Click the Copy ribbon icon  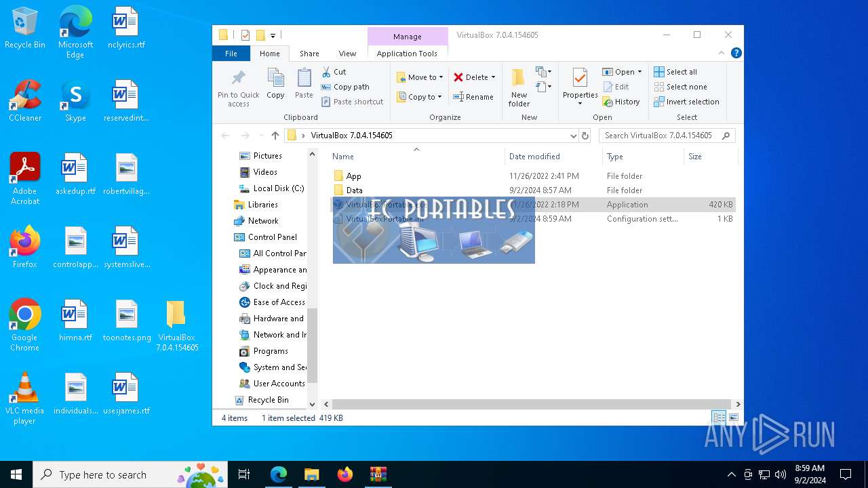(275, 84)
